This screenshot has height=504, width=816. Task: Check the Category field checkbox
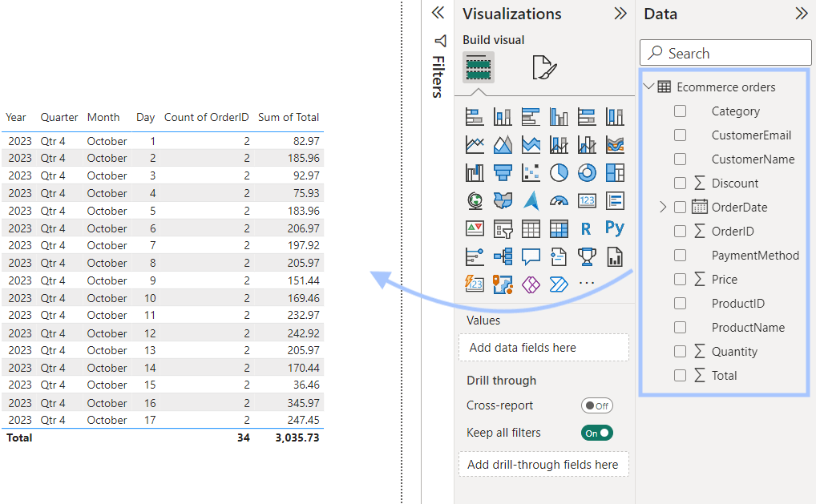click(x=680, y=111)
